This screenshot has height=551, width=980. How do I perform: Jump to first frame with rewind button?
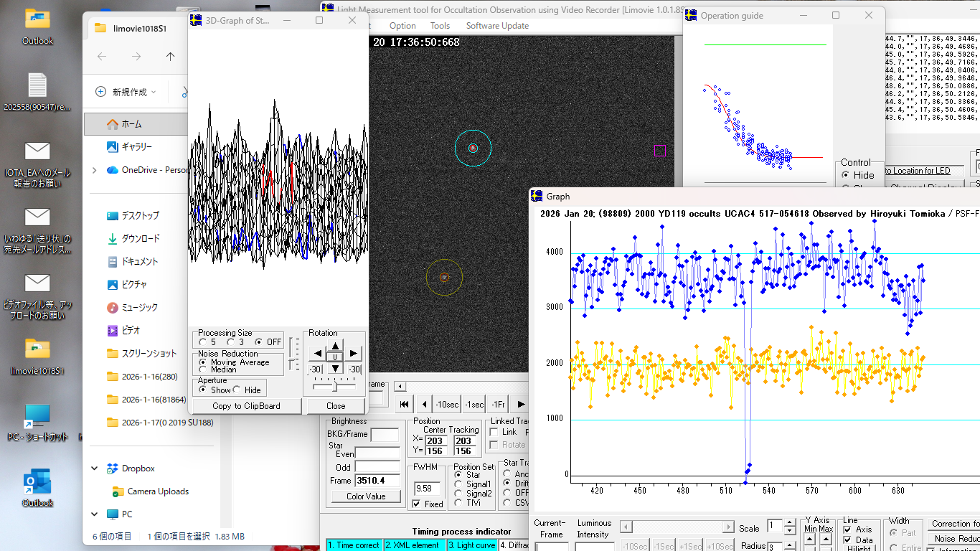405,405
